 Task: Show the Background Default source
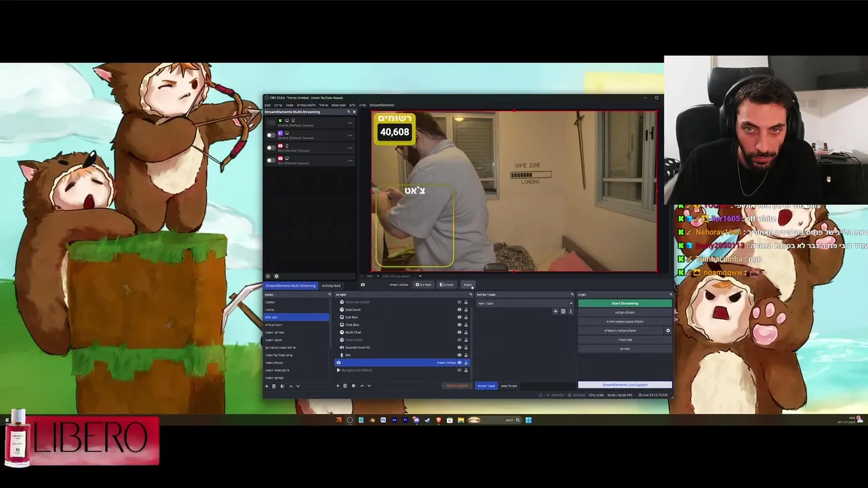pos(459,370)
